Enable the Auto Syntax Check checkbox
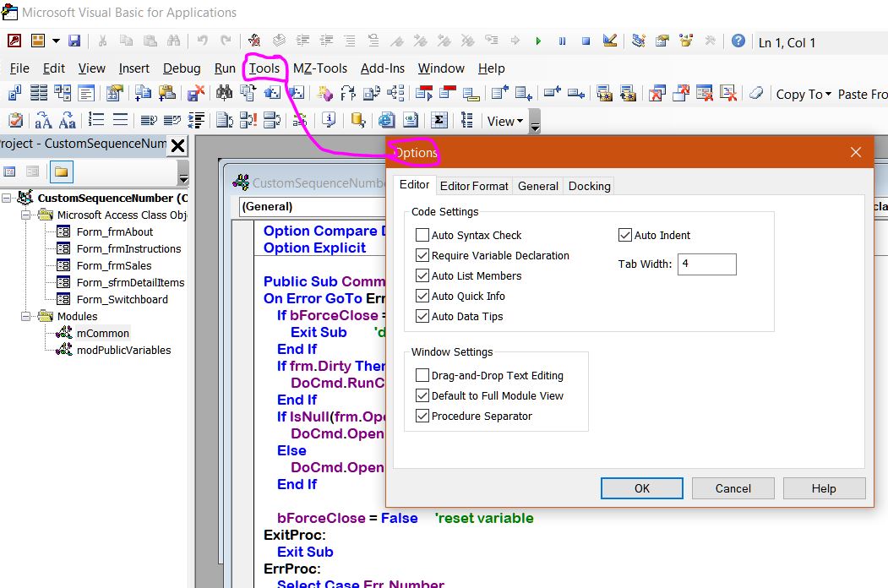This screenshot has width=888, height=588. tap(422, 235)
